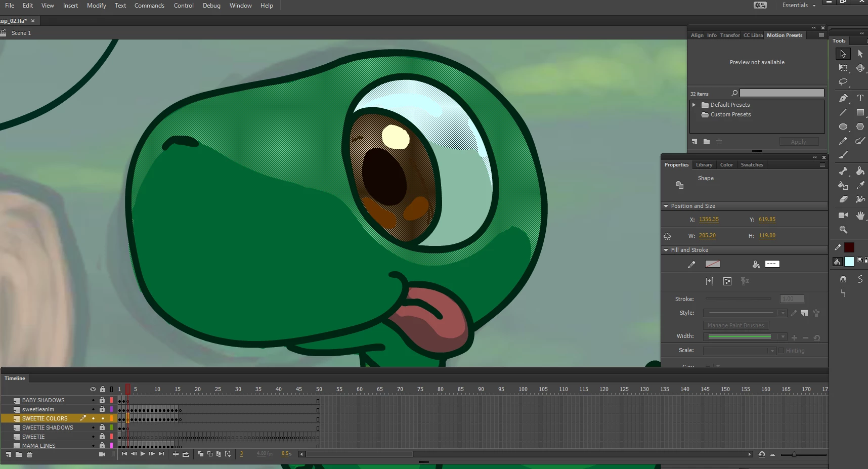Open the Modify menu
Screen dimensions: 868x469
pyautogui.click(x=96, y=6)
